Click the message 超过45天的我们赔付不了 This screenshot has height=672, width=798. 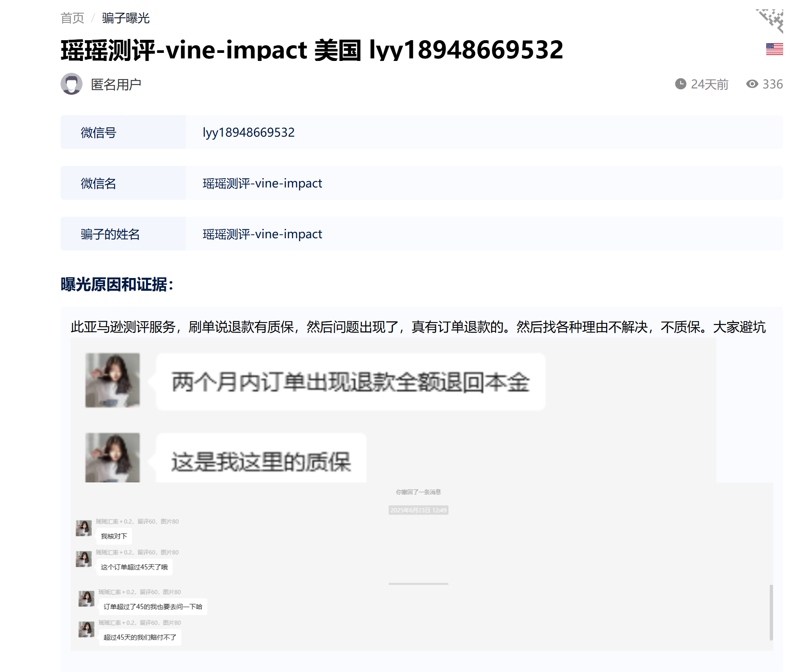pyautogui.click(x=140, y=638)
